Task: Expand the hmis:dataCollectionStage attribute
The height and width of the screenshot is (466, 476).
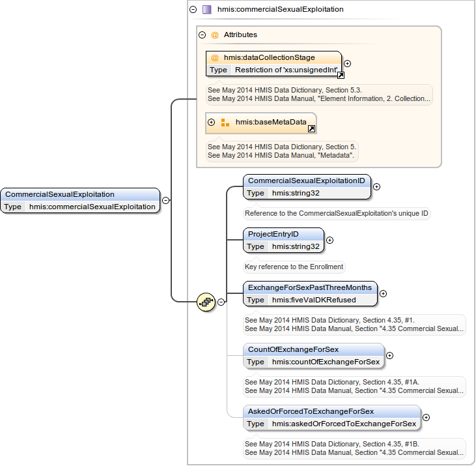Action: [348, 63]
